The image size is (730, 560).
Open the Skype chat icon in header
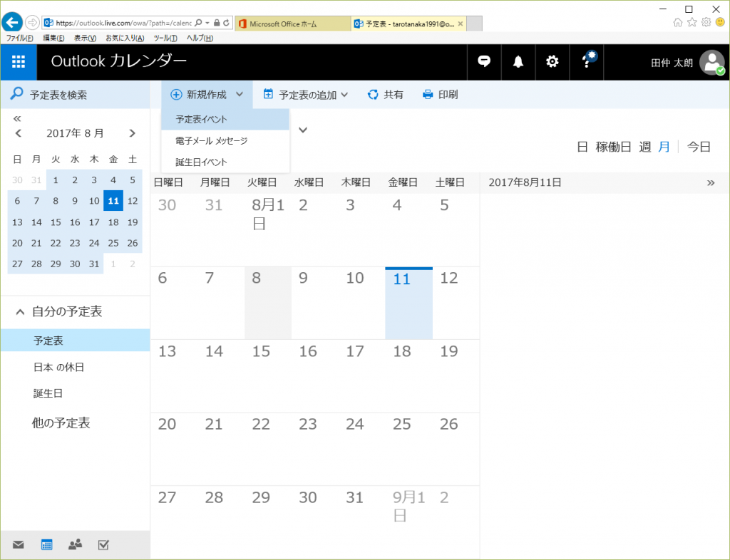tap(484, 61)
